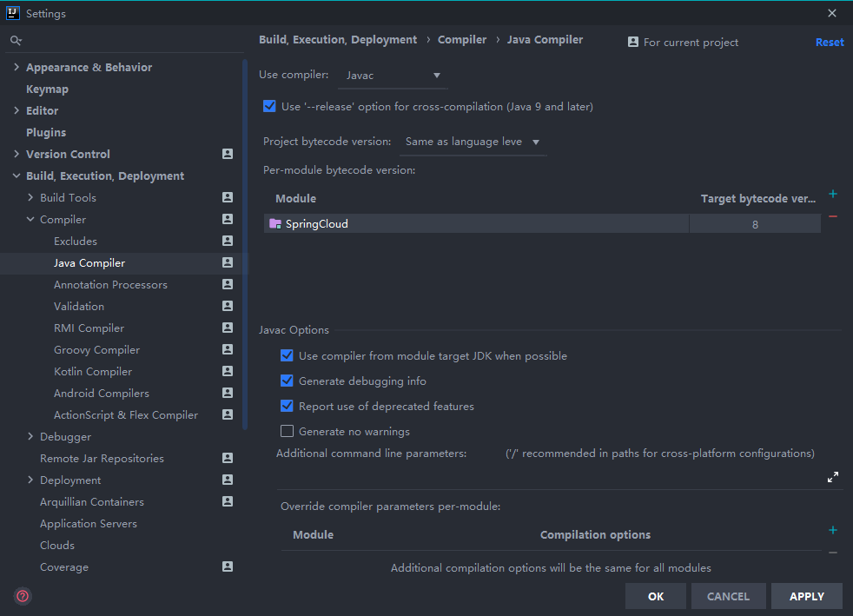Add an override compiler parameters entry

[833, 531]
